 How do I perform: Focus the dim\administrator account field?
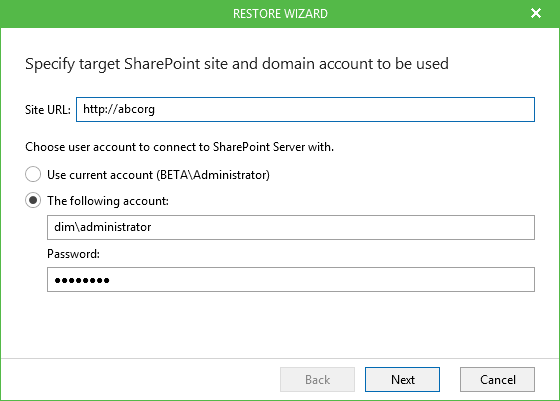point(291,227)
